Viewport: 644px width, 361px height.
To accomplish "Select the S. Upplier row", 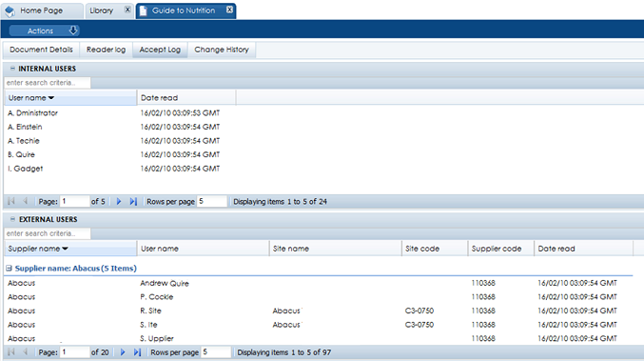I will [319, 338].
